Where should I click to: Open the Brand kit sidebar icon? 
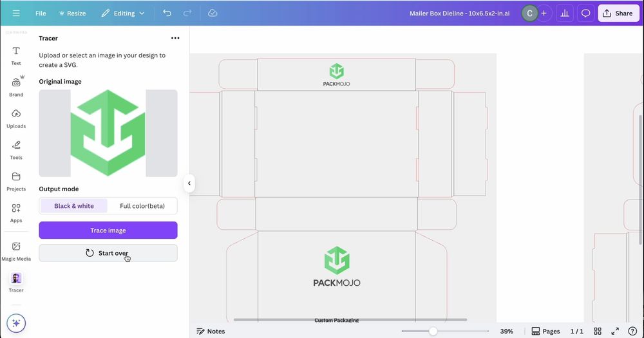pos(16,86)
